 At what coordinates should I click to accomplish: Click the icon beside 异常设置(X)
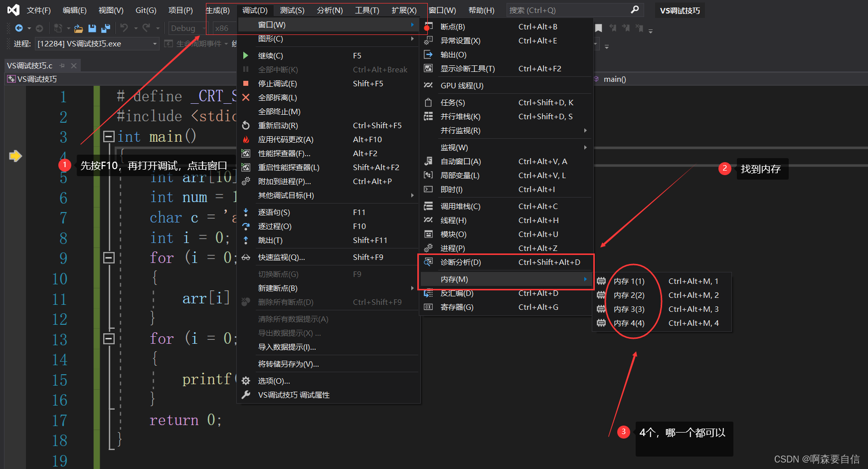pos(428,40)
